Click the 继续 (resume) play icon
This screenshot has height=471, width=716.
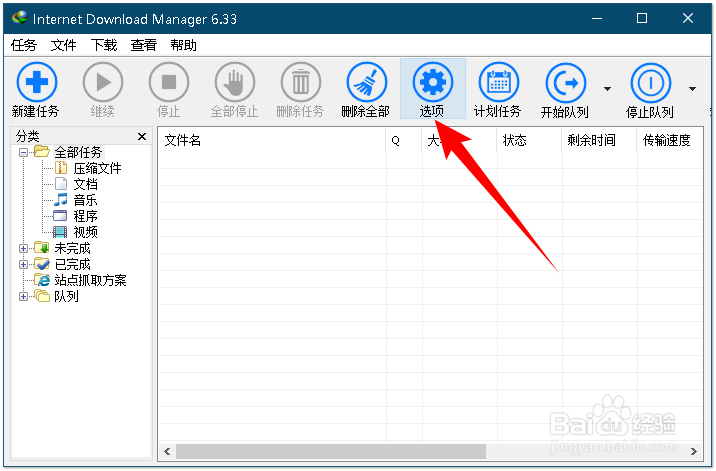point(103,82)
